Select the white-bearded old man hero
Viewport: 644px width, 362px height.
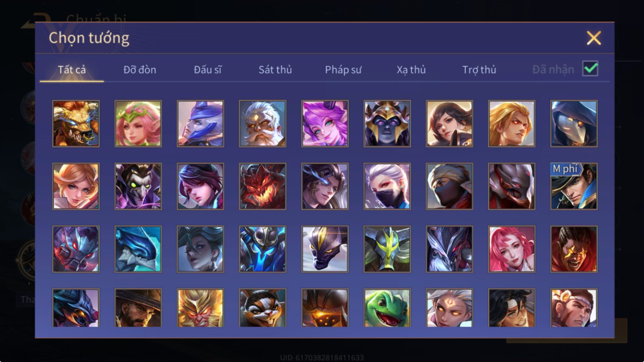coord(263,124)
